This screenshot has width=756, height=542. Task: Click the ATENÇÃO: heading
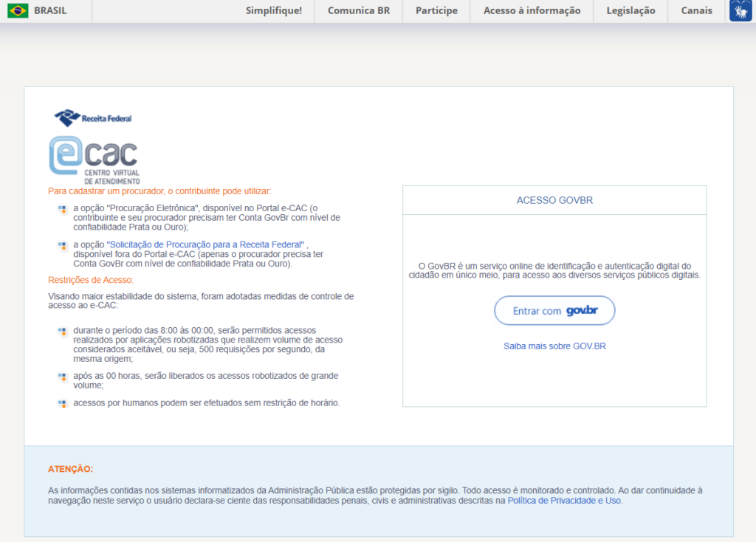tap(70, 469)
